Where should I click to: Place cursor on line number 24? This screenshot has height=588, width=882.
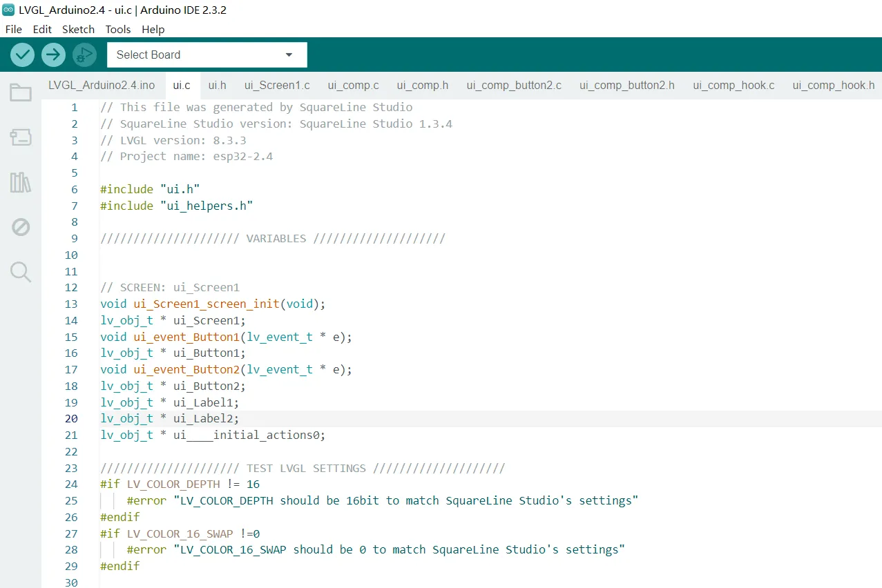click(71, 484)
